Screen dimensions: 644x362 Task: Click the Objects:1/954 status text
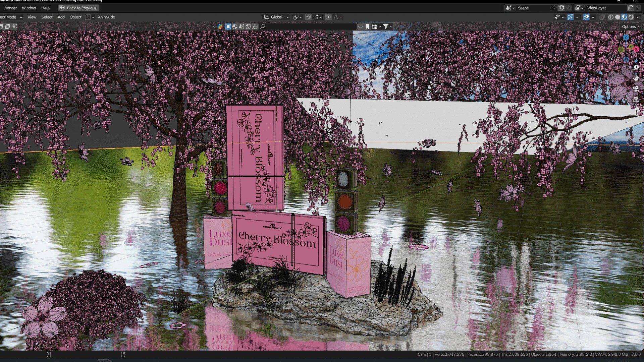tap(543, 354)
